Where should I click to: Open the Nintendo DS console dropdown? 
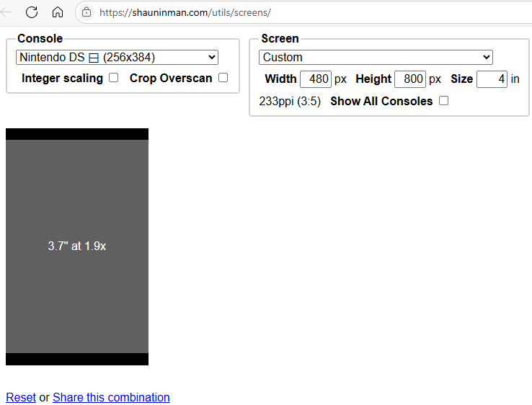coord(117,57)
